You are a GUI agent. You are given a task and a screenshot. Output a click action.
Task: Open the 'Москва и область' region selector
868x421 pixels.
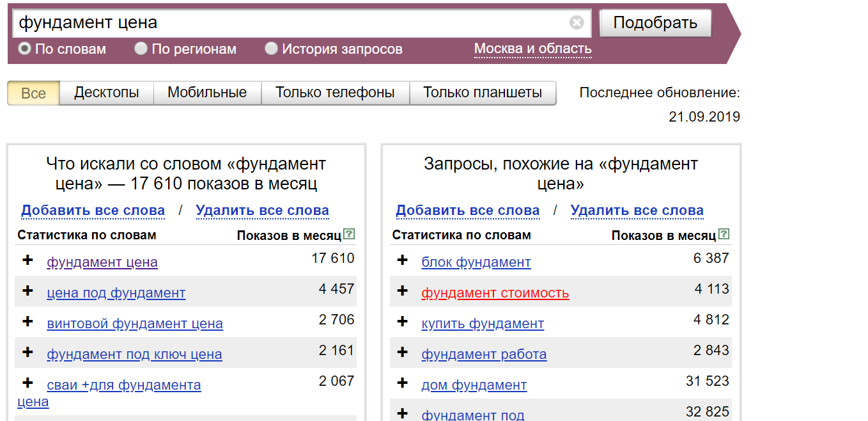coord(532,49)
